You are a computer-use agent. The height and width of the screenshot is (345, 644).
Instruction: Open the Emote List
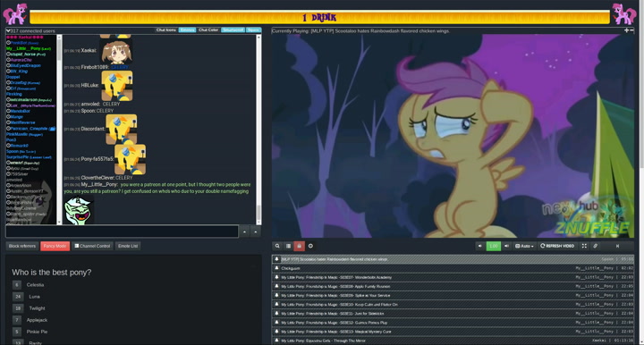pos(128,246)
